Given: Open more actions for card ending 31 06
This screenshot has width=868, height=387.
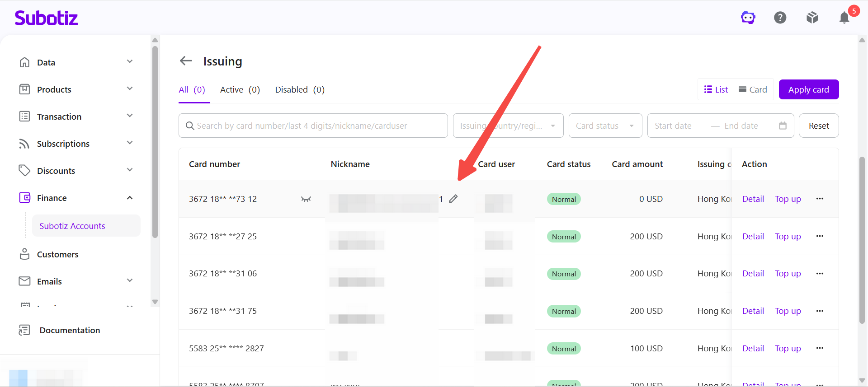Looking at the screenshot, I should (820, 274).
